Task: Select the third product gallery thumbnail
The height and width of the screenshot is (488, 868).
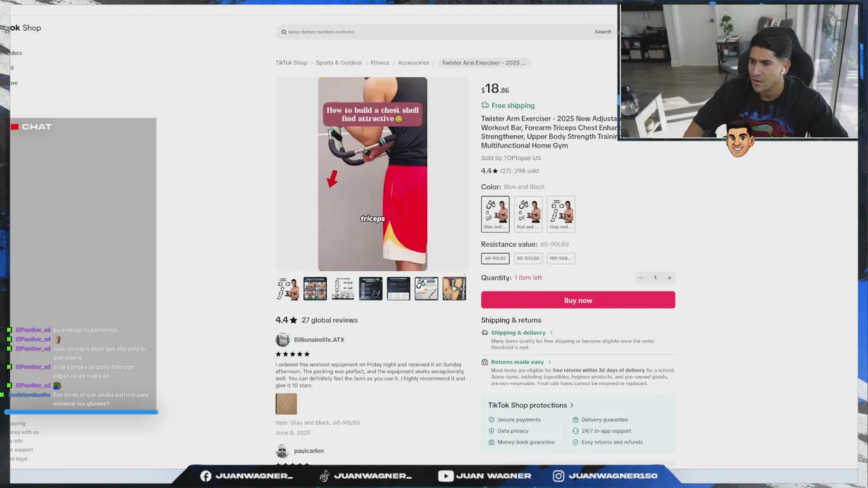Action: coord(343,289)
